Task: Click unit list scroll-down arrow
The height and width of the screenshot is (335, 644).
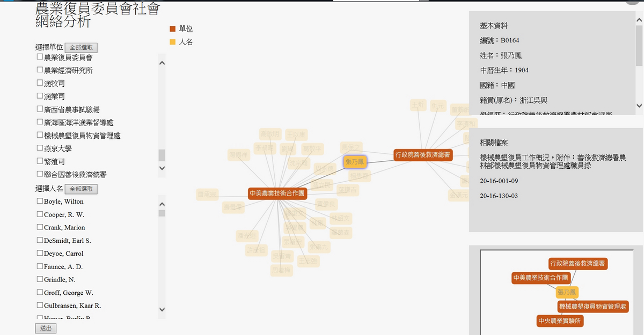Action: 162,168
